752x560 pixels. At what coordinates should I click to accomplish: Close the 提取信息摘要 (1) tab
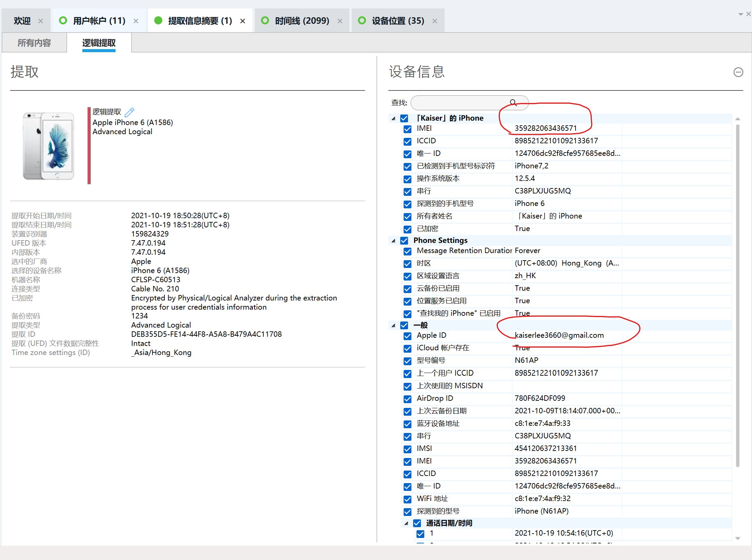coord(242,21)
